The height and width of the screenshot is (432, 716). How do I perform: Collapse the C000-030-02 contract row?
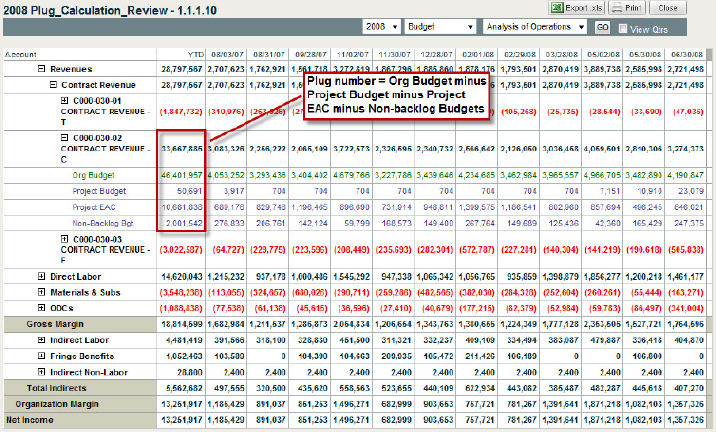[65, 135]
